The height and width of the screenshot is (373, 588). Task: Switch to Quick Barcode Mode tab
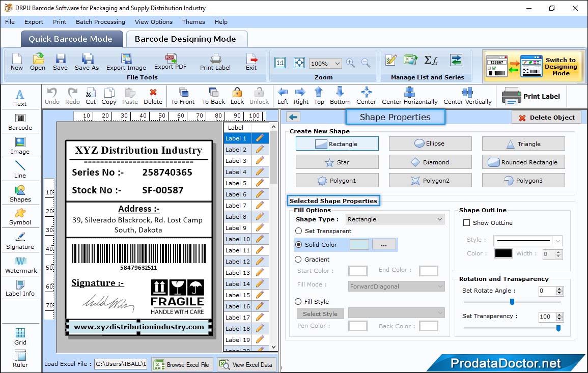[x=72, y=39]
